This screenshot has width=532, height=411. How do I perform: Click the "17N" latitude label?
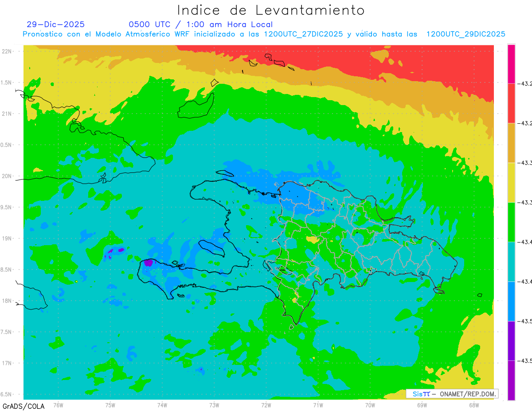coord(7,363)
